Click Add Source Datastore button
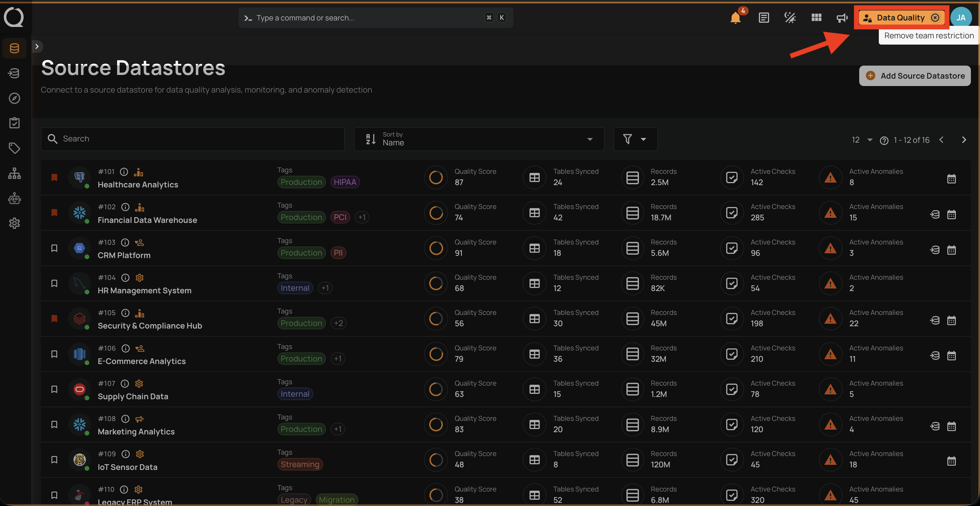The image size is (980, 506). [x=915, y=76]
